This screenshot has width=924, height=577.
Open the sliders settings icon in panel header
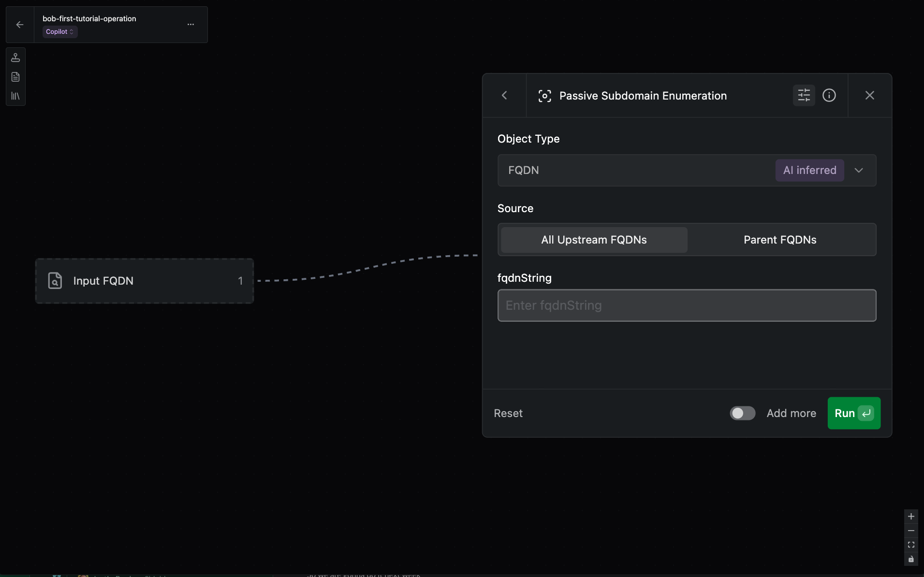pos(804,95)
